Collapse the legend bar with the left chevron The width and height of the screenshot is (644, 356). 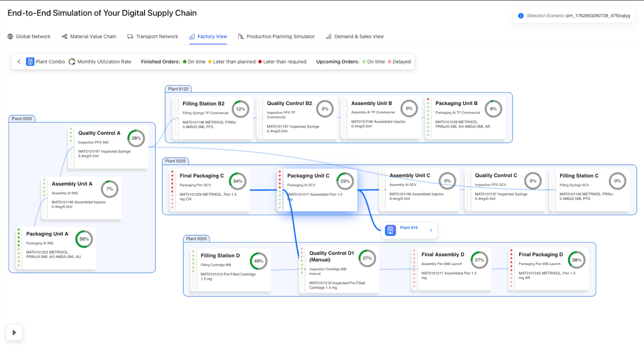tap(19, 61)
